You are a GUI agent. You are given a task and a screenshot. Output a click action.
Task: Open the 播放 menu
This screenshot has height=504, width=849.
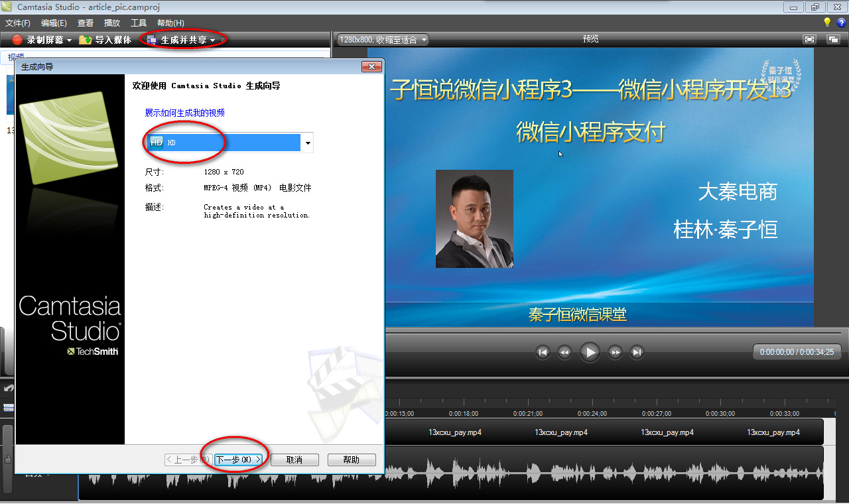112,23
